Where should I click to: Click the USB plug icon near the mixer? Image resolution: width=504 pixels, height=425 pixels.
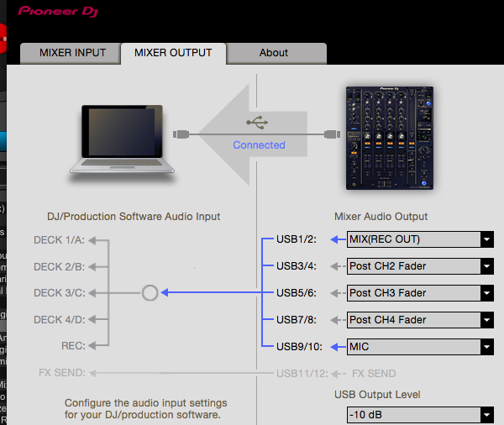point(332,134)
